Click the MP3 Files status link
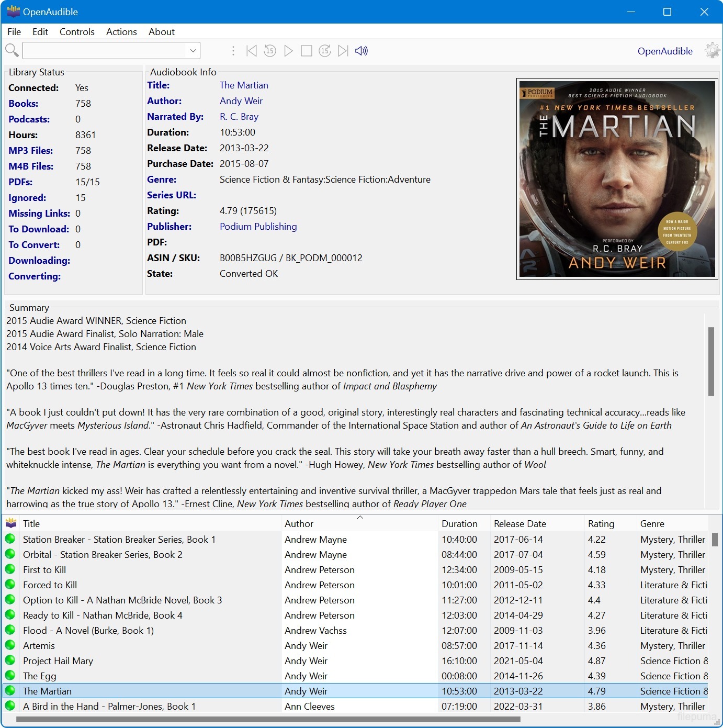 tap(31, 151)
